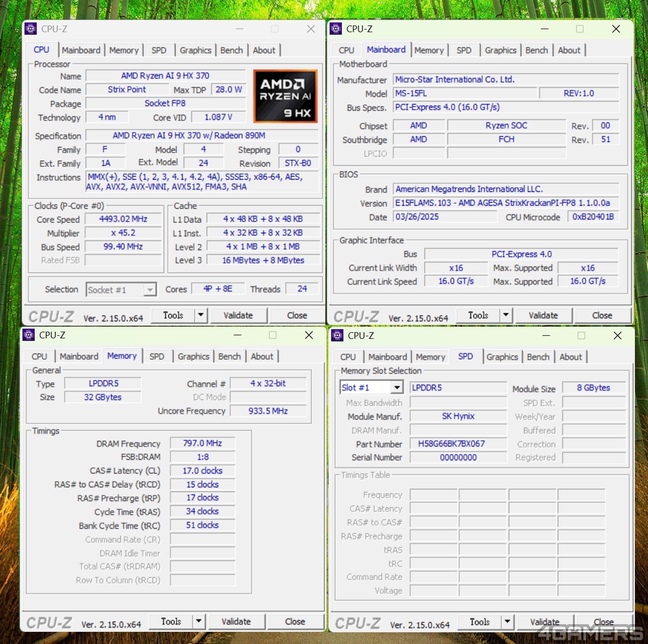Click Validate button in CPU window
The width and height of the screenshot is (648, 644).
(238, 315)
